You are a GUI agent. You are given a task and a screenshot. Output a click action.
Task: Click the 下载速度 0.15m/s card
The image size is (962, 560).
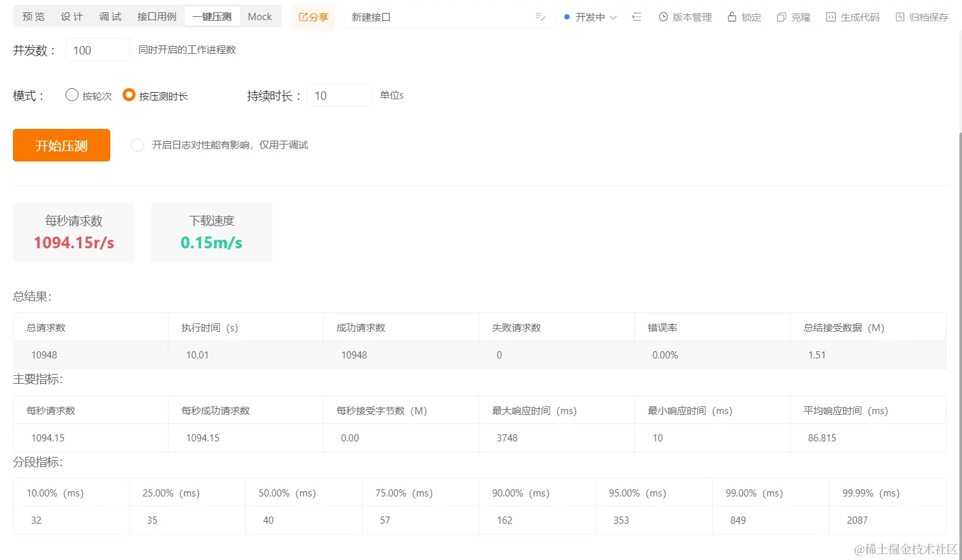point(211,233)
